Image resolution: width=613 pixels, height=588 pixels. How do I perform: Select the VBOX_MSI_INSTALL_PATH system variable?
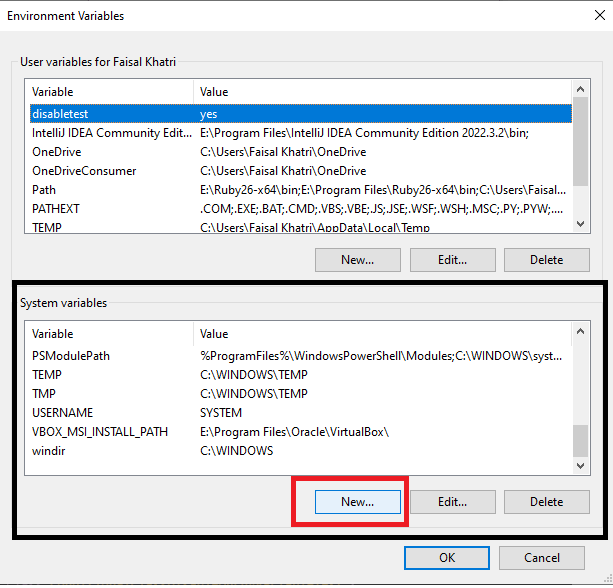(x=301, y=432)
